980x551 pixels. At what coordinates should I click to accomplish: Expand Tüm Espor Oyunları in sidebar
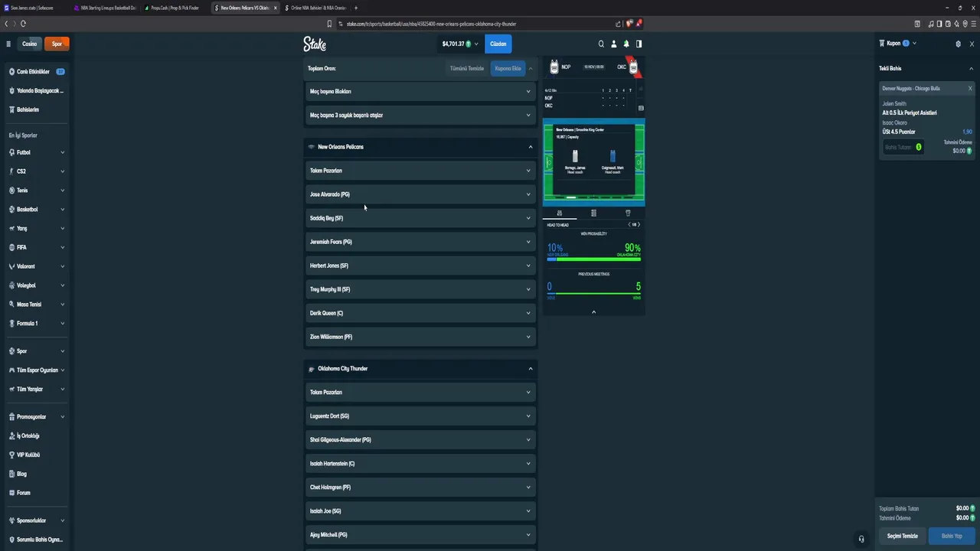tap(62, 370)
